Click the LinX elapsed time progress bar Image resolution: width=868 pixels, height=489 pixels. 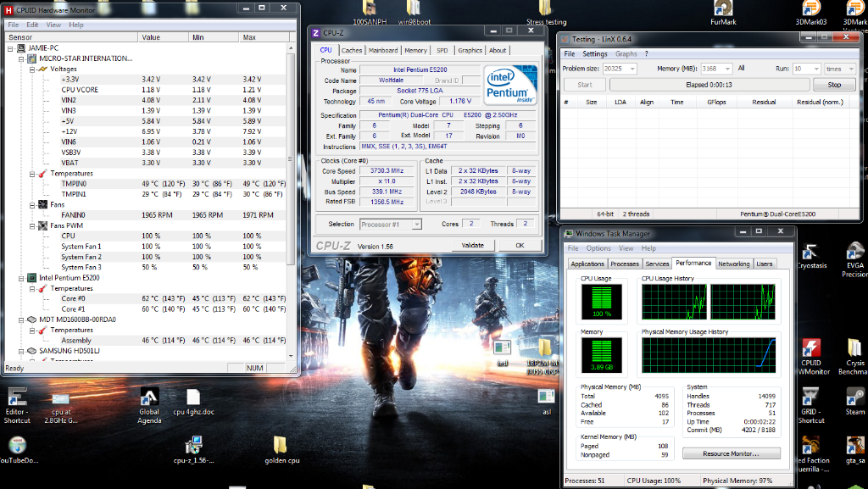coord(709,85)
